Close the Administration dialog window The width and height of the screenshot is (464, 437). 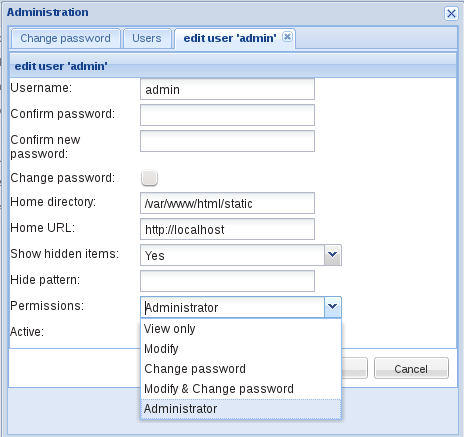coord(451,14)
